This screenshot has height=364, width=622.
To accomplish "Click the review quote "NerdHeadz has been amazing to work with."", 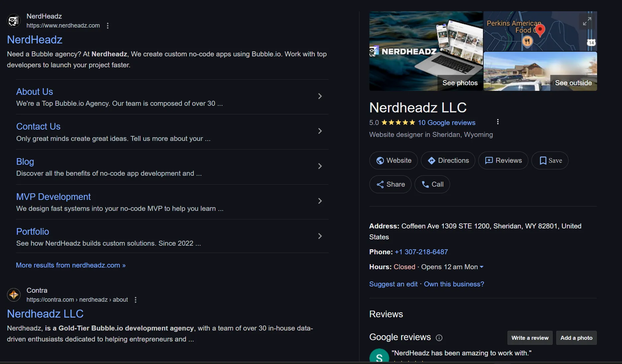I will [x=461, y=353].
